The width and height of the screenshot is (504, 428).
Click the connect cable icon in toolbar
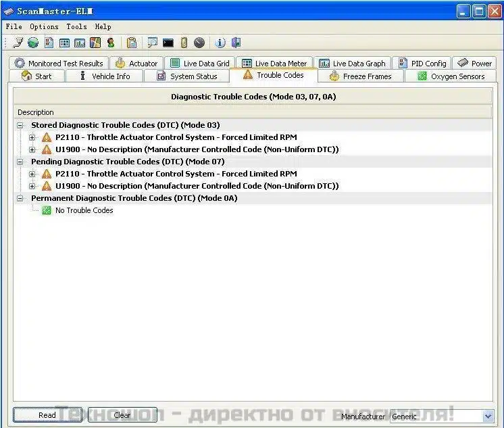pos(18,43)
